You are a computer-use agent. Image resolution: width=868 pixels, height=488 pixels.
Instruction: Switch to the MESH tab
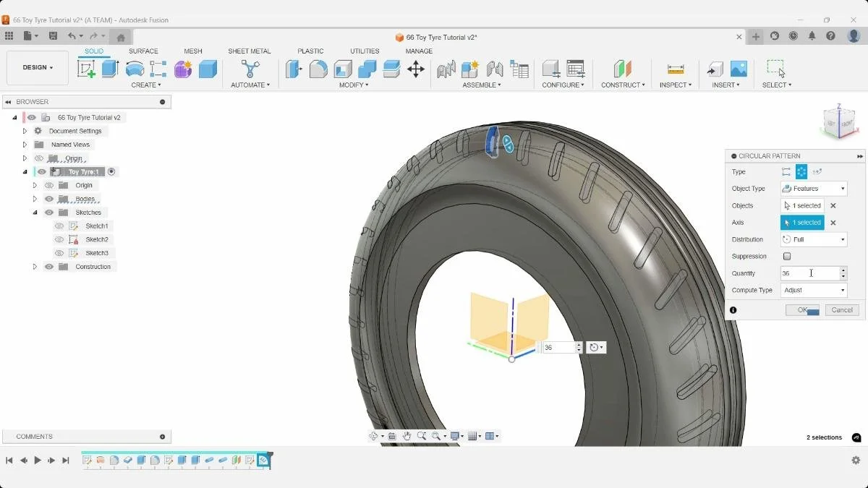pyautogui.click(x=193, y=51)
